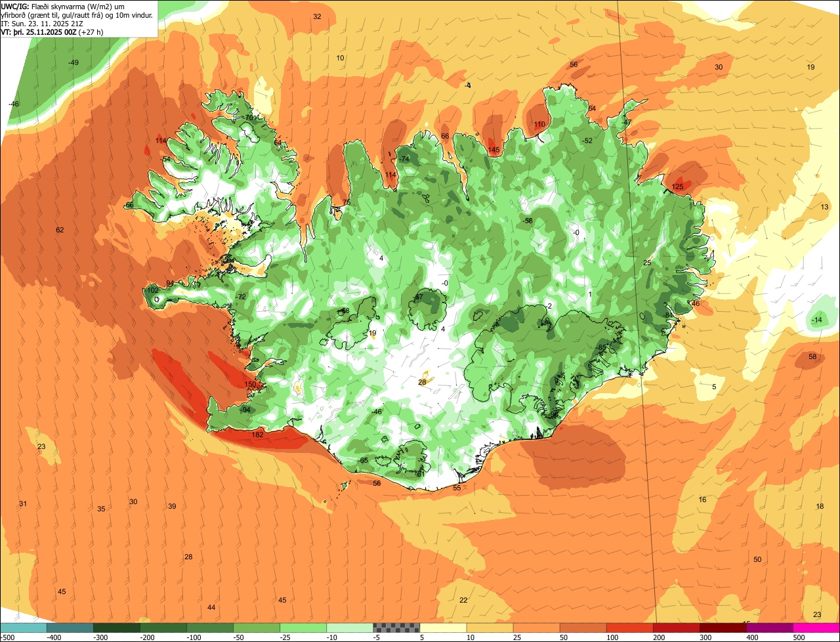Click the -58 value in northeast interior

[528, 221]
